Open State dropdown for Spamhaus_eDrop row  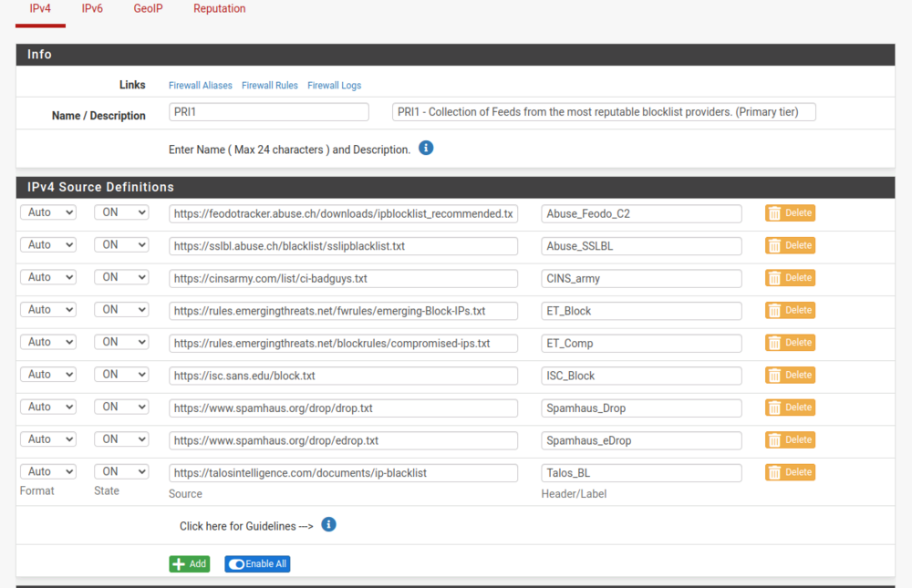[x=121, y=439]
